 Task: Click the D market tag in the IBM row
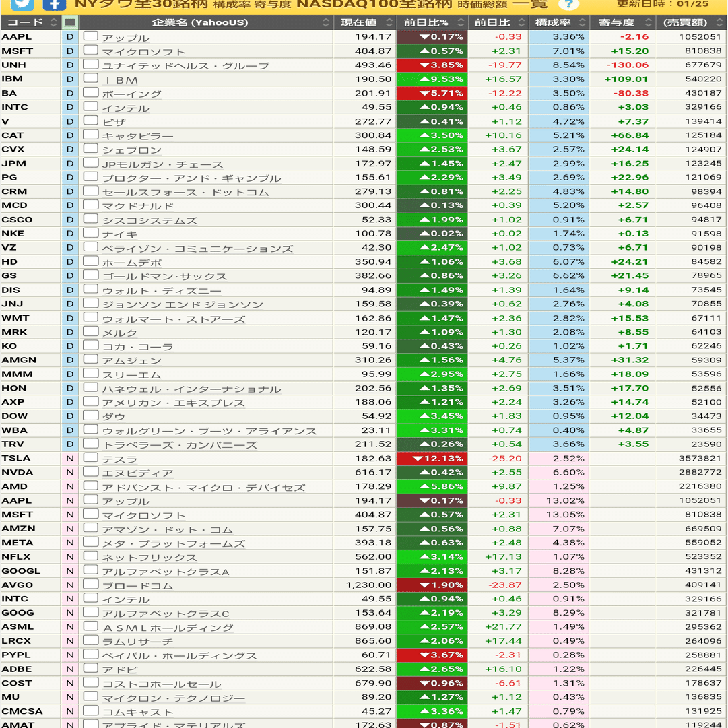click(x=70, y=79)
